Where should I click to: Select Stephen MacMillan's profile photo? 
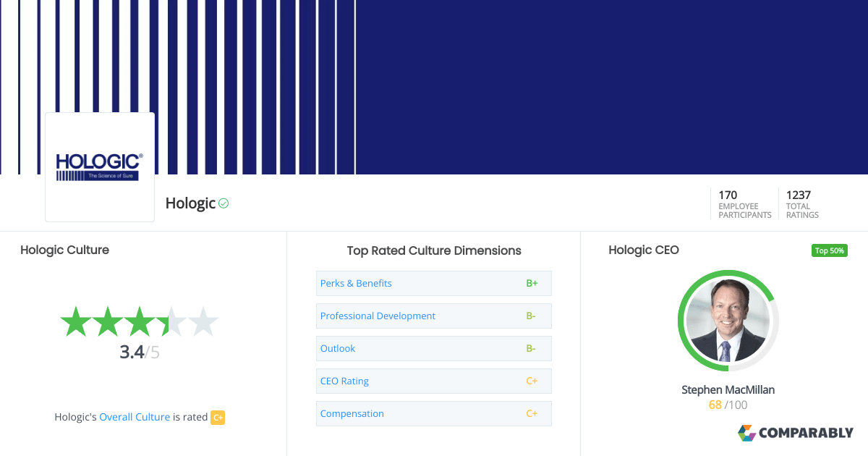pyautogui.click(x=728, y=321)
